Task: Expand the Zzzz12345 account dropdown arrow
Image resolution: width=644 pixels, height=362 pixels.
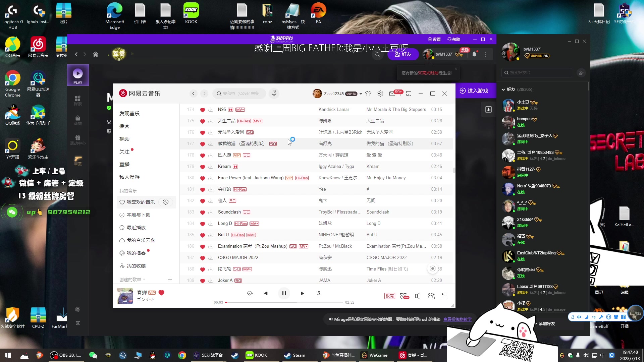Action: click(361, 94)
